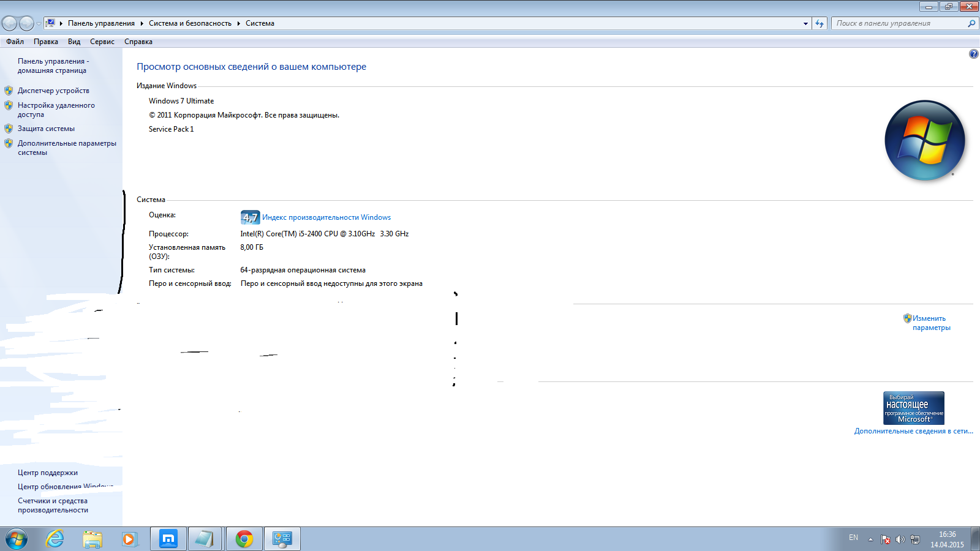980x551 pixels.
Task: Click the magnifier search icon
Action: 971,23
